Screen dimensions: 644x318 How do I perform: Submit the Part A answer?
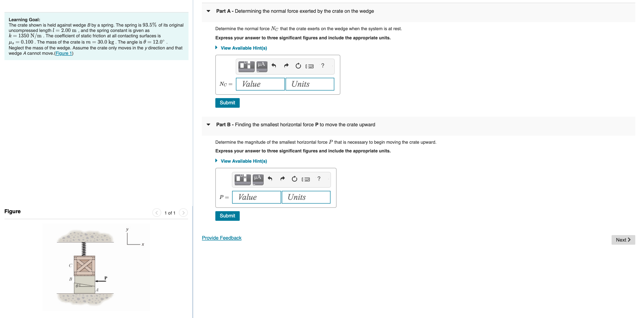click(x=227, y=103)
